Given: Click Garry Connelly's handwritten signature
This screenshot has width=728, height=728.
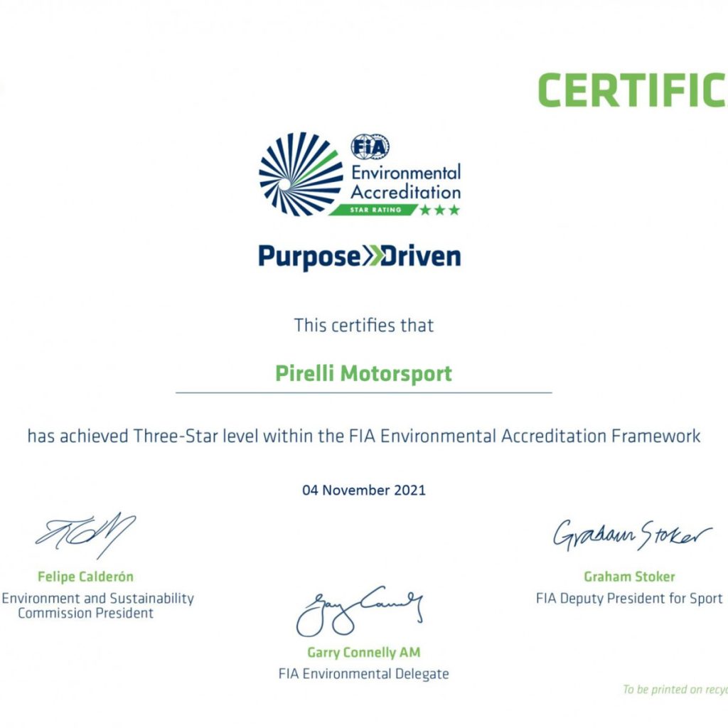Looking at the screenshot, I should coord(360,611).
